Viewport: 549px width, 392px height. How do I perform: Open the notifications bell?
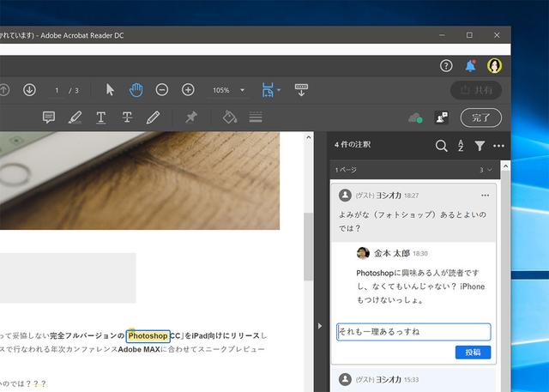470,66
